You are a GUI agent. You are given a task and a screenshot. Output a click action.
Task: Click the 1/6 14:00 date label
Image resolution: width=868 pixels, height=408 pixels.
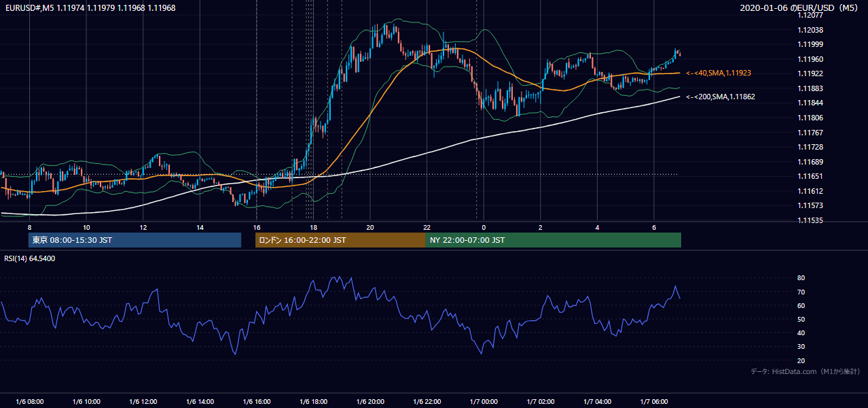200,401
